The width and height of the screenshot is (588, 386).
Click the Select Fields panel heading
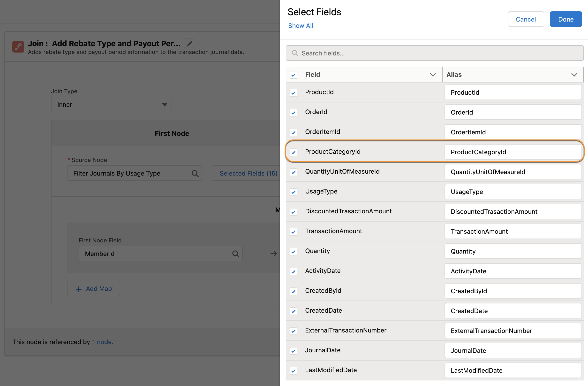[314, 12]
